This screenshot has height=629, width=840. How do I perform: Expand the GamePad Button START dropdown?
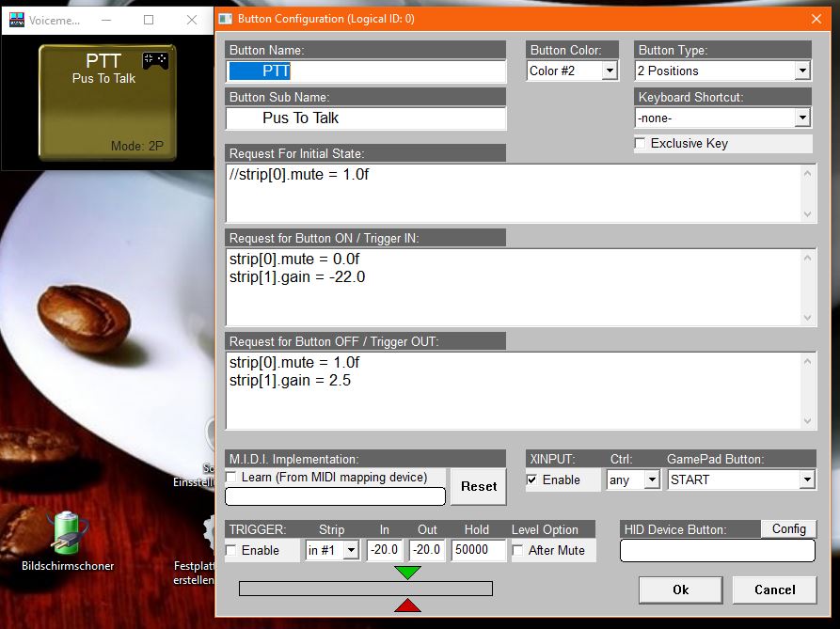pos(807,480)
